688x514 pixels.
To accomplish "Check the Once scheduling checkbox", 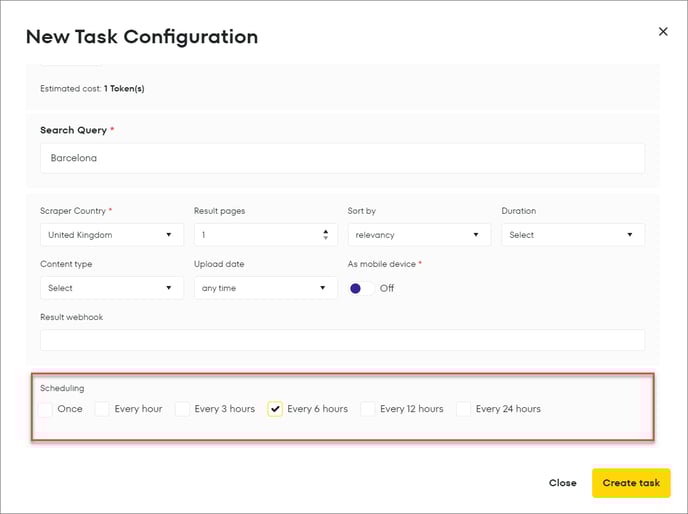I will 46,409.
